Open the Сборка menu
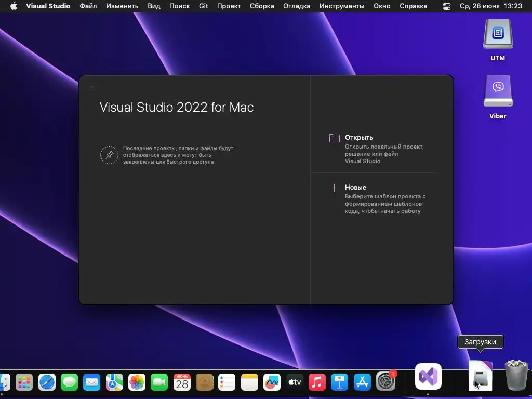Screen dimensions: 532x399 [x=262, y=6]
